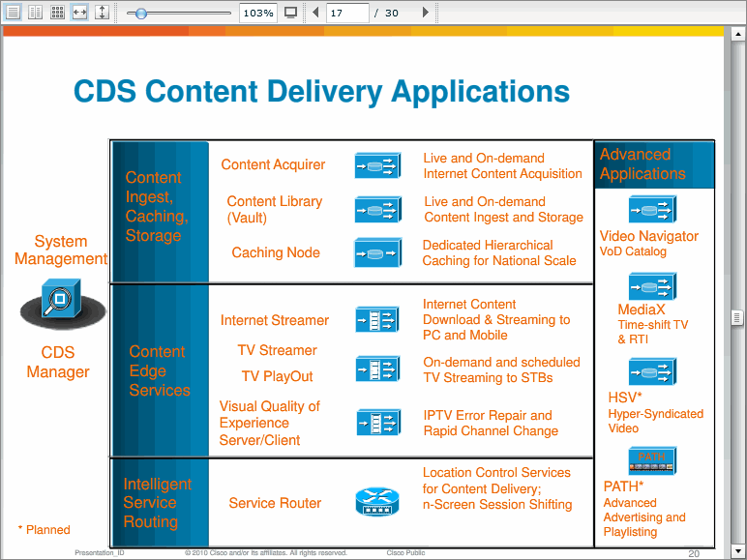Viewport: 747px width, 560px height.
Task: Click Video Navigator VoD Catalog text
Action: (649, 243)
